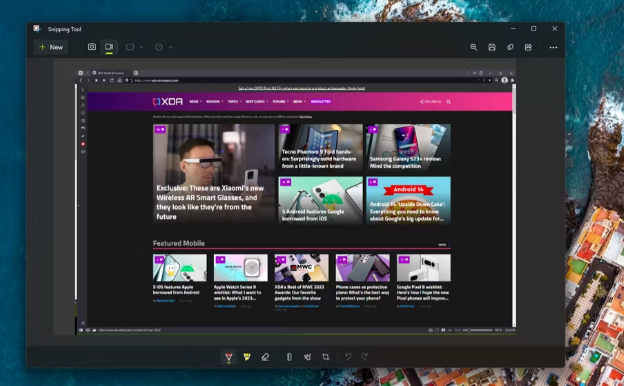Viewport: 624px width, 386px height.
Task: Click the XDA logo in the captured page
Action: click(x=168, y=102)
